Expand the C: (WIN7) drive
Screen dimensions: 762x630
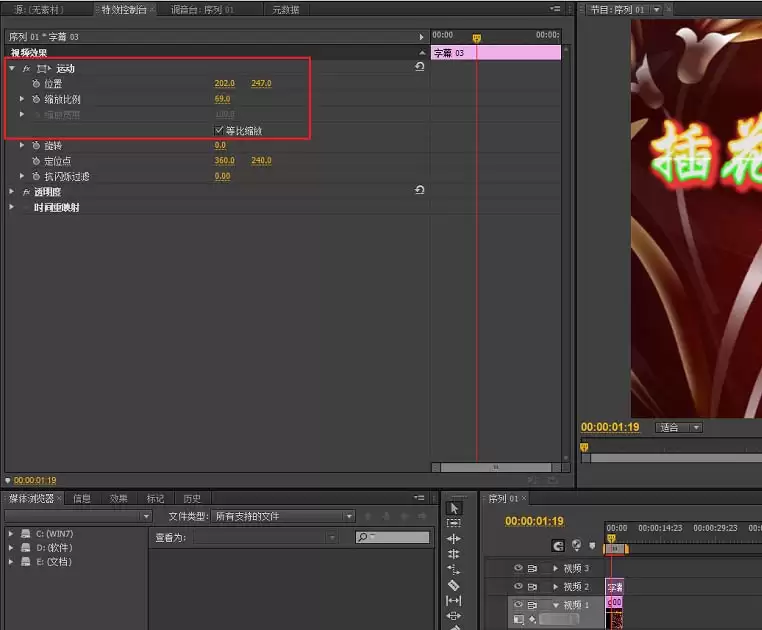pyautogui.click(x=11, y=534)
